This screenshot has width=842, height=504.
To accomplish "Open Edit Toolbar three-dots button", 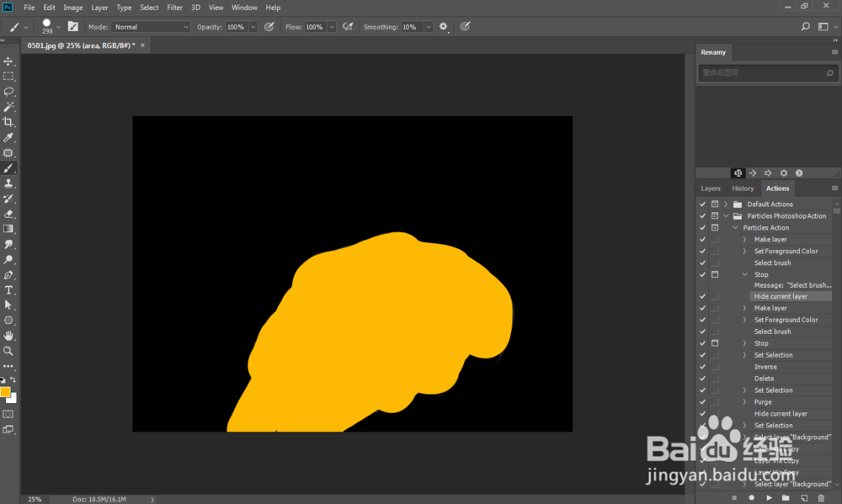I will (8, 366).
